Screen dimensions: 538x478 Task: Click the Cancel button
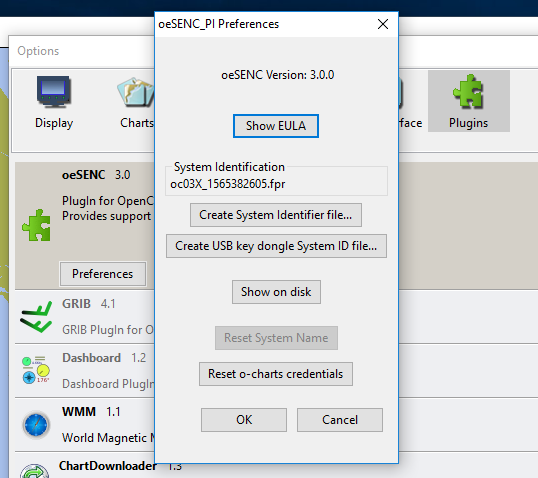click(340, 420)
